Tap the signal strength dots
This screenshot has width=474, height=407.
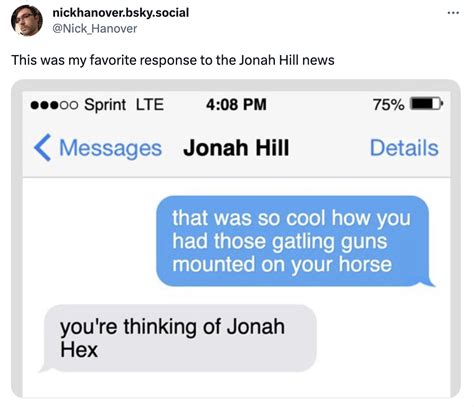coord(54,105)
